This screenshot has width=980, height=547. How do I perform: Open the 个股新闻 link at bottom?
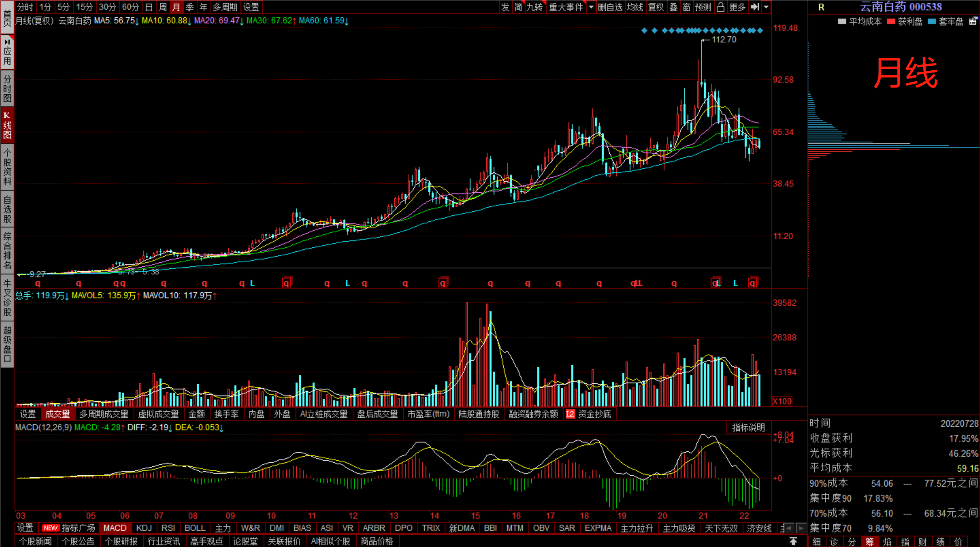[x=35, y=541]
